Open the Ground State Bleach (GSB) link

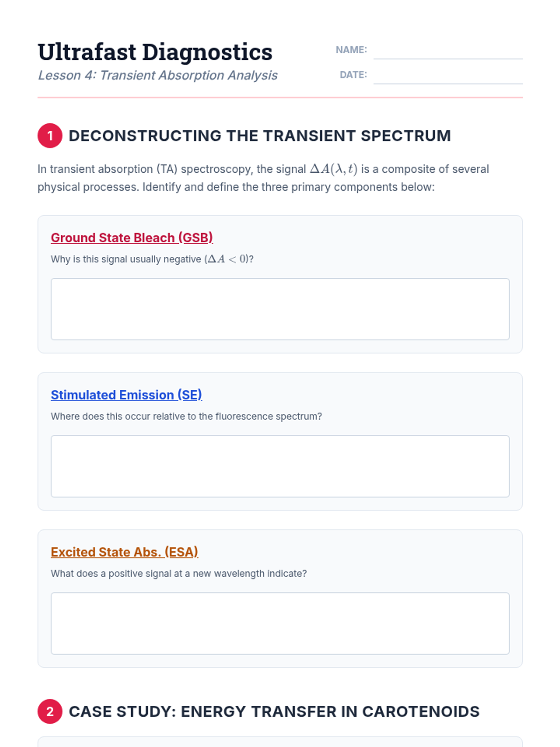(x=132, y=238)
